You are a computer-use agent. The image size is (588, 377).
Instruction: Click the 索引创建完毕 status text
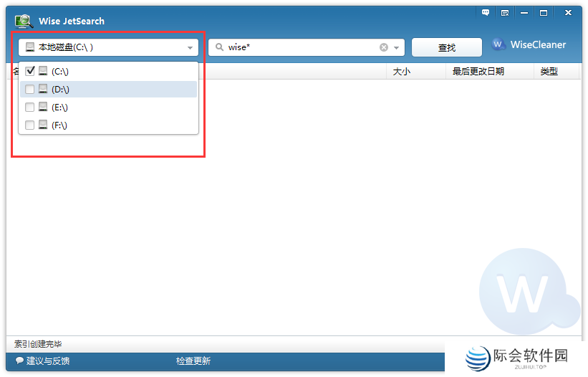coord(38,343)
